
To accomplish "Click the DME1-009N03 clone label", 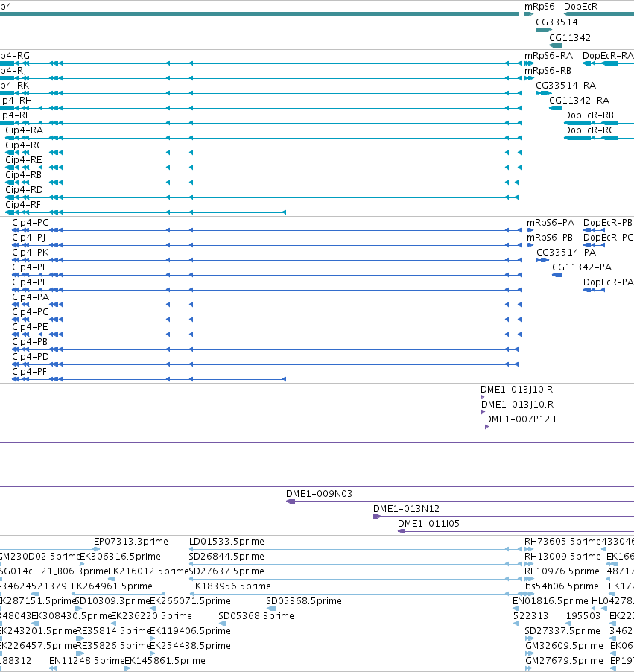I will (319, 494).
